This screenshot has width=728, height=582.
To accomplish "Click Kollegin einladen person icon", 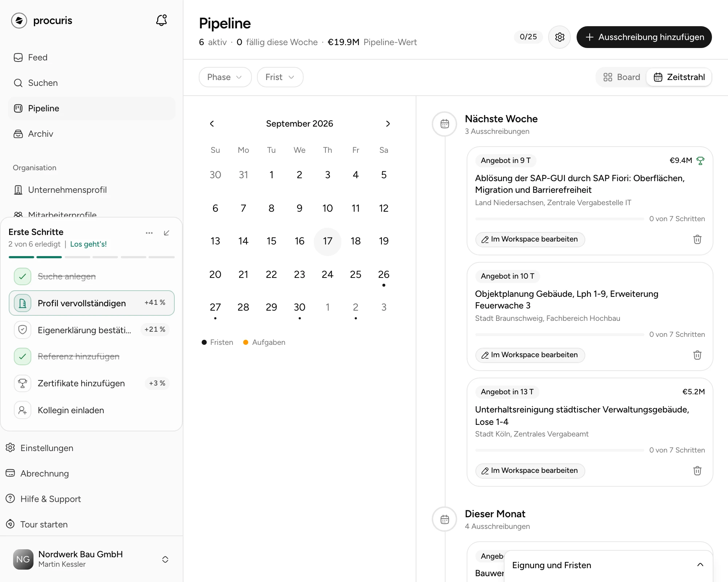I will (23, 410).
